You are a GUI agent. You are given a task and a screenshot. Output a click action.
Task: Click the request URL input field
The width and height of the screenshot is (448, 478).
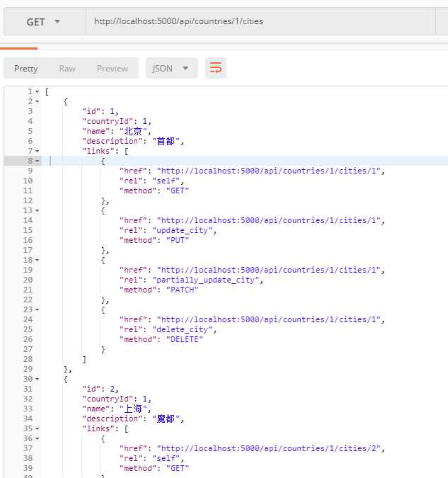click(x=260, y=21)
